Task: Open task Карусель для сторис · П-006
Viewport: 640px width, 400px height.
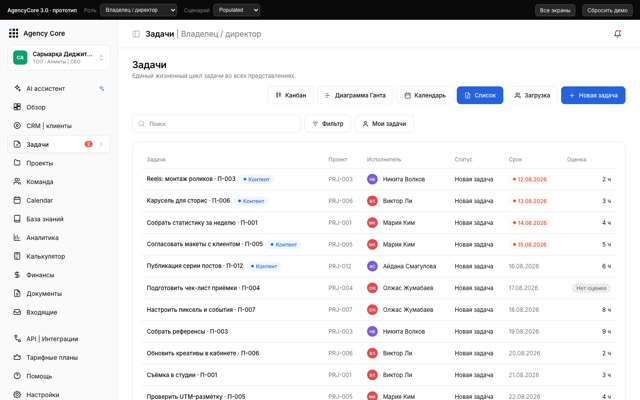Action: coord(188,201)
